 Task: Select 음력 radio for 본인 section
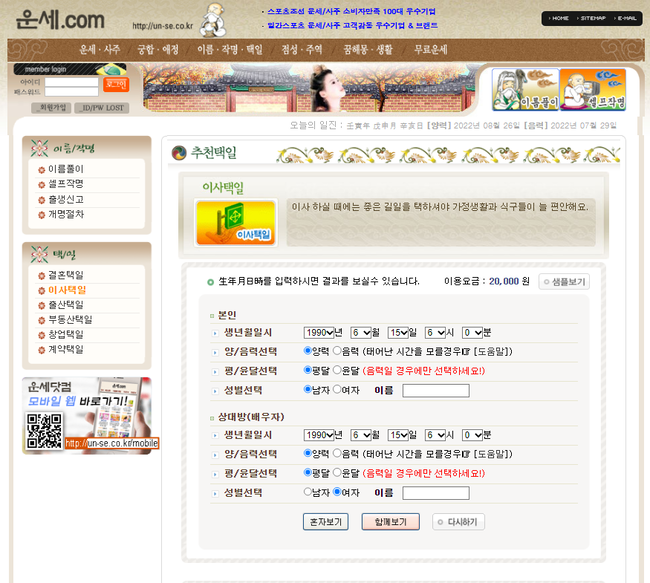click(x=337, y=352)
